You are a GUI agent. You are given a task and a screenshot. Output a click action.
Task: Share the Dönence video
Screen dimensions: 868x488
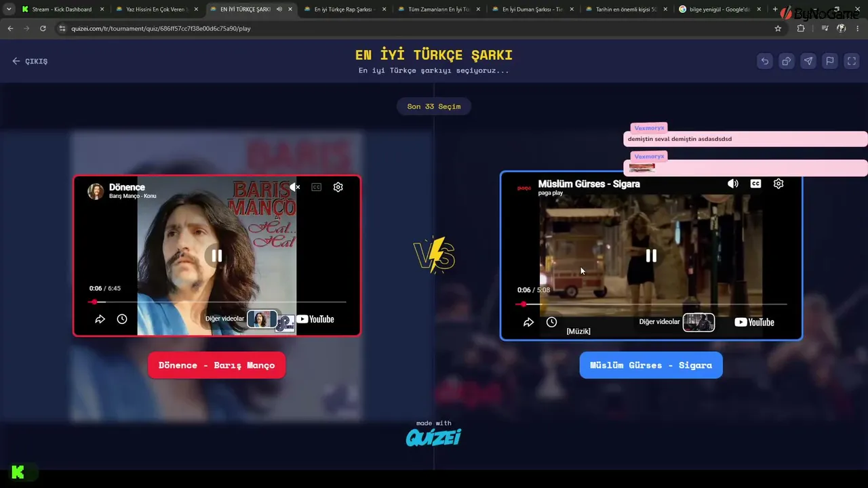pos(100,319)
